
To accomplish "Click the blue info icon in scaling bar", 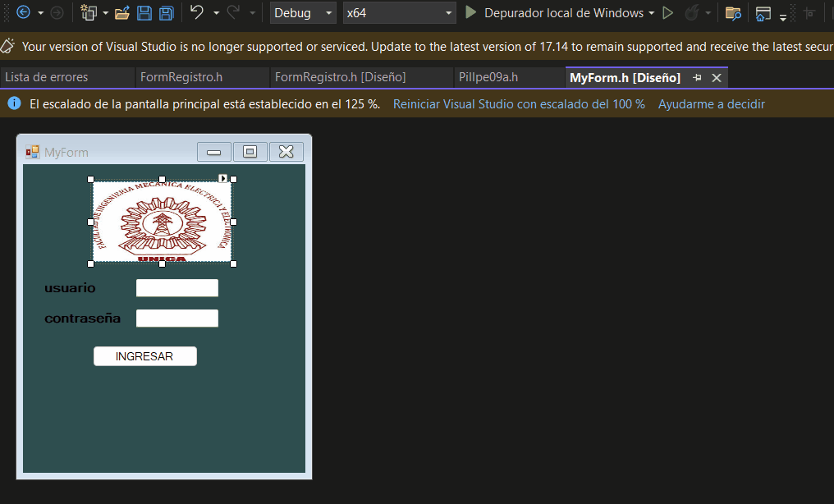I will (x=14, y=103).
